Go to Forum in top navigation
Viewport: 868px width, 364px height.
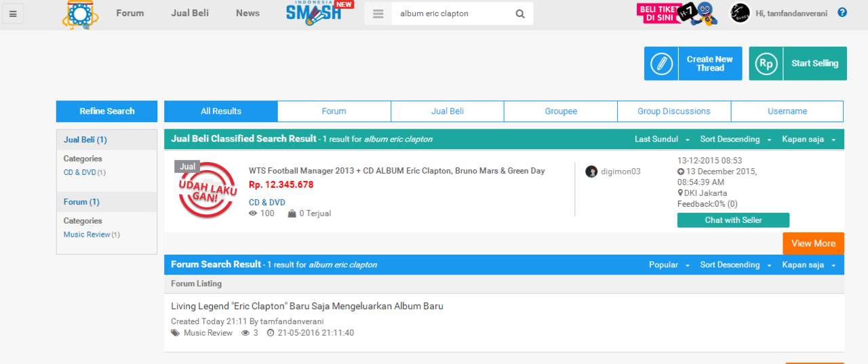pos(130,13)
